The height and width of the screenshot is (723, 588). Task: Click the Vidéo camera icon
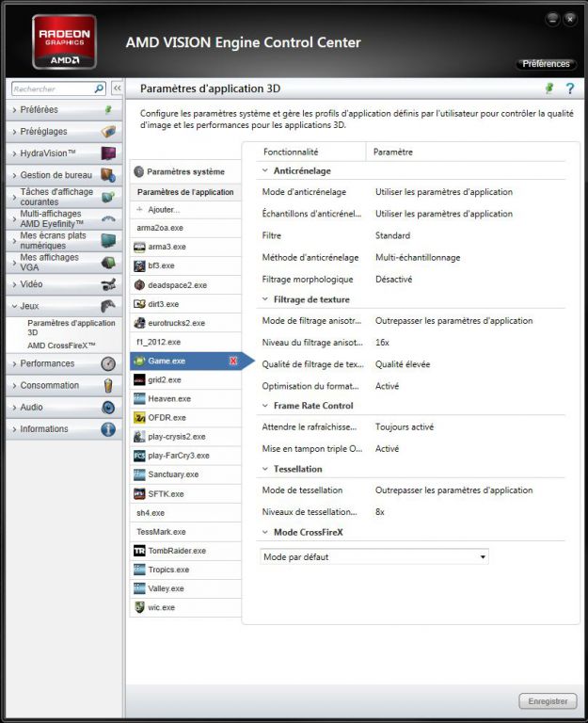(108, 284)
